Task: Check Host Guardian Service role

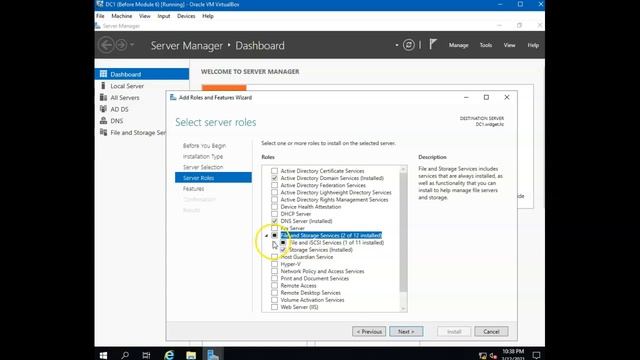Action: [x=274, y=257]
